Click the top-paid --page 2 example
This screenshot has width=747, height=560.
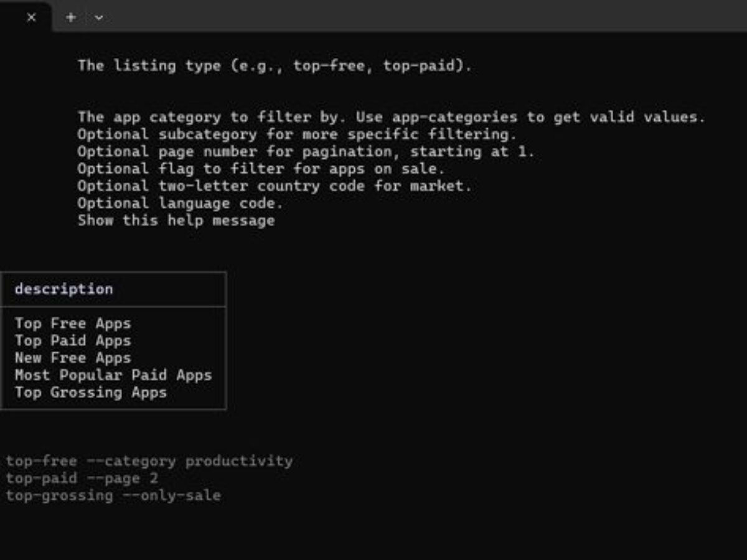[82, 478]
